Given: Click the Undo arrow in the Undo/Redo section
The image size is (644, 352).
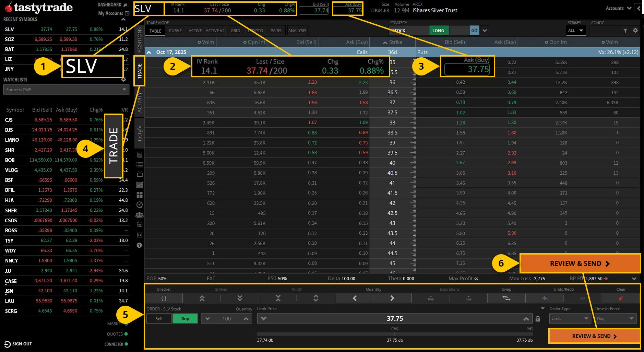Looking at the screenshot, I should [x=544, y=298].
